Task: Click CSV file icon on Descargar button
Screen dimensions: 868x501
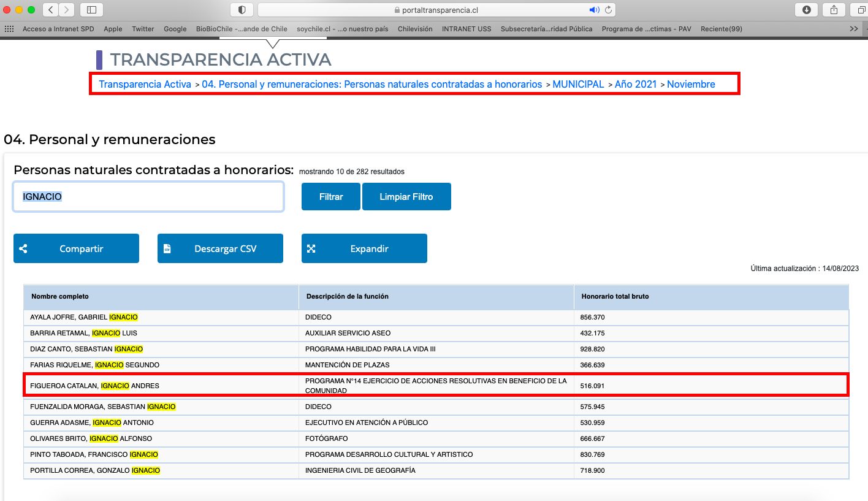Action: 167,248
